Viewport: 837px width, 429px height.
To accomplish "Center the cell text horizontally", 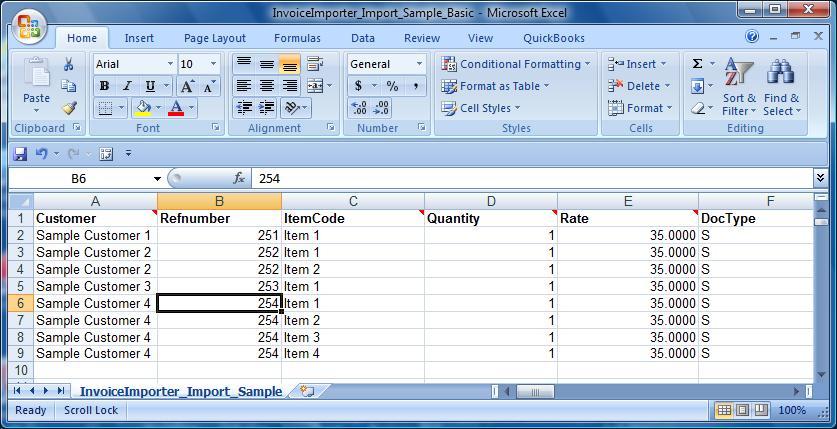I will pyautogui.click(x=266, y=86).
